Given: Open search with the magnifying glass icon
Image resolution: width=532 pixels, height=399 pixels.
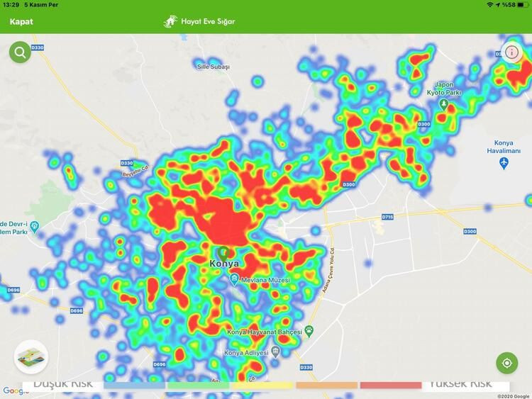Looking at the screenshot, I should tap(20, 52).
